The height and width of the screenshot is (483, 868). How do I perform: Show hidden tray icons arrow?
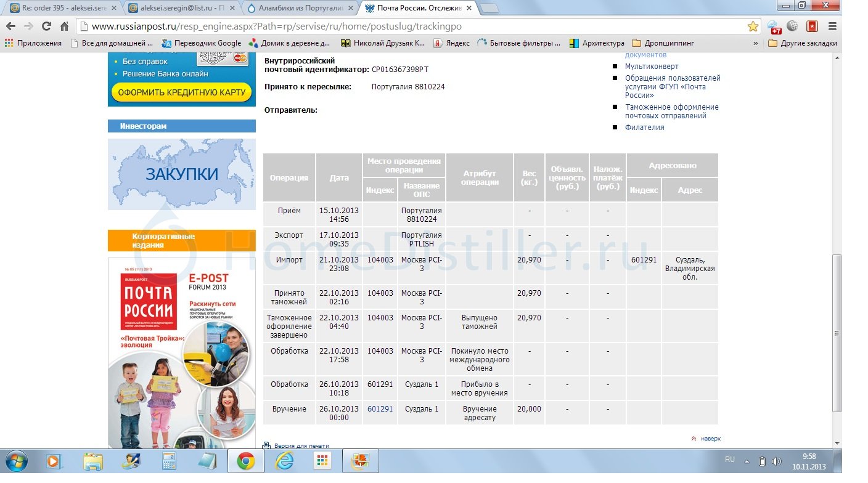[748, 461]
